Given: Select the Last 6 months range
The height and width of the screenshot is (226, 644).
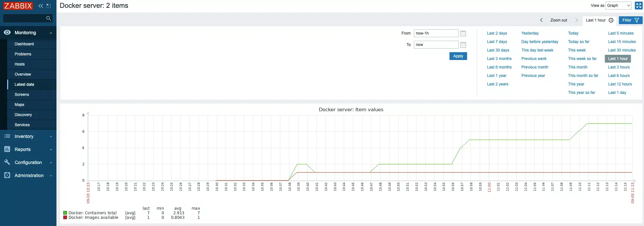Looking at the screenshot, I should point(499,67).
